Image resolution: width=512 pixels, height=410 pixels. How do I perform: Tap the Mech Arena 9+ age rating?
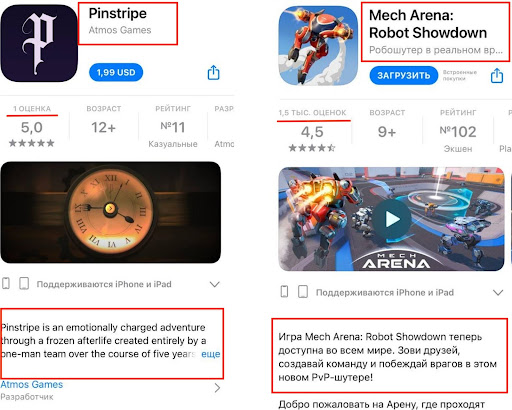pos(387,132)
